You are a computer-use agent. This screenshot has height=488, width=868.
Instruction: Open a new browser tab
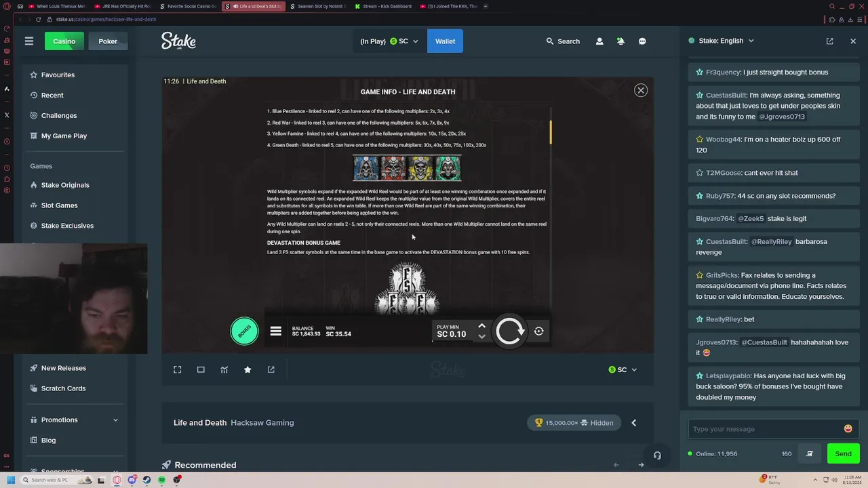[x=486, y=6]
